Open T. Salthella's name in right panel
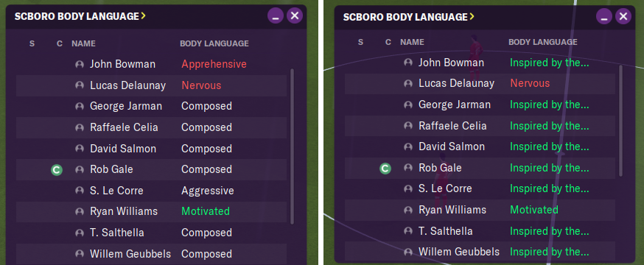644x265 pixels. pos(445,231)
